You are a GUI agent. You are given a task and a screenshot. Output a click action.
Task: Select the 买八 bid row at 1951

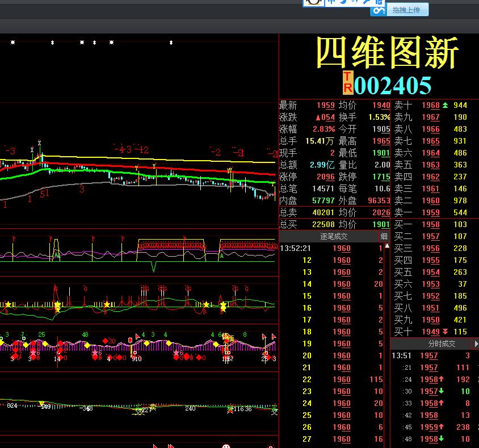pos(430,308)
